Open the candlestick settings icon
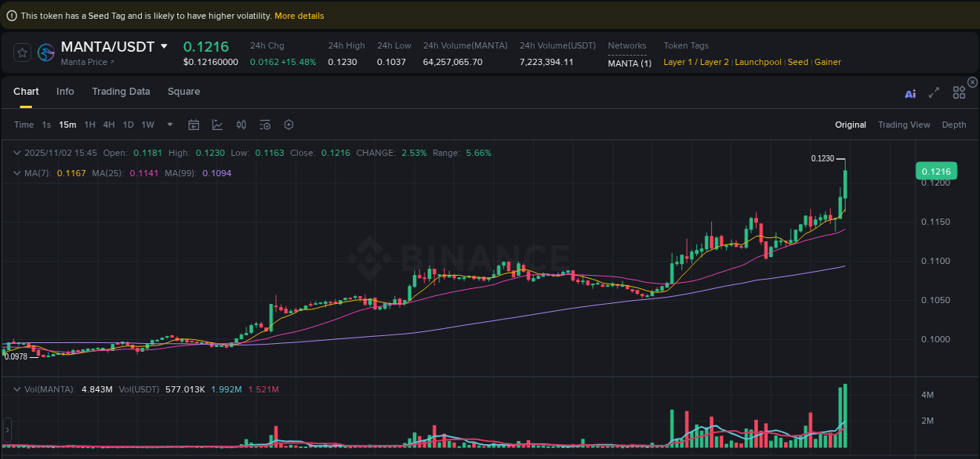This screenshot has width=980, height=459. click(241, 125)
